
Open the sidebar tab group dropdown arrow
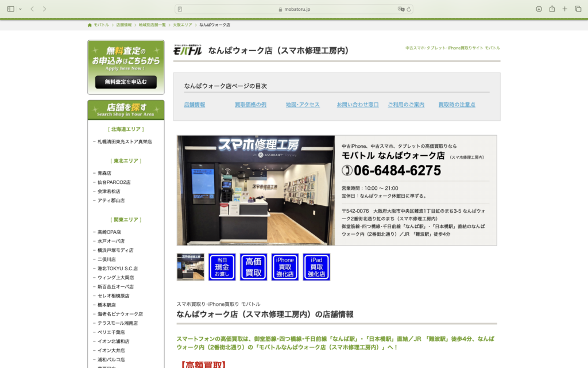click(x=20, y=9)
